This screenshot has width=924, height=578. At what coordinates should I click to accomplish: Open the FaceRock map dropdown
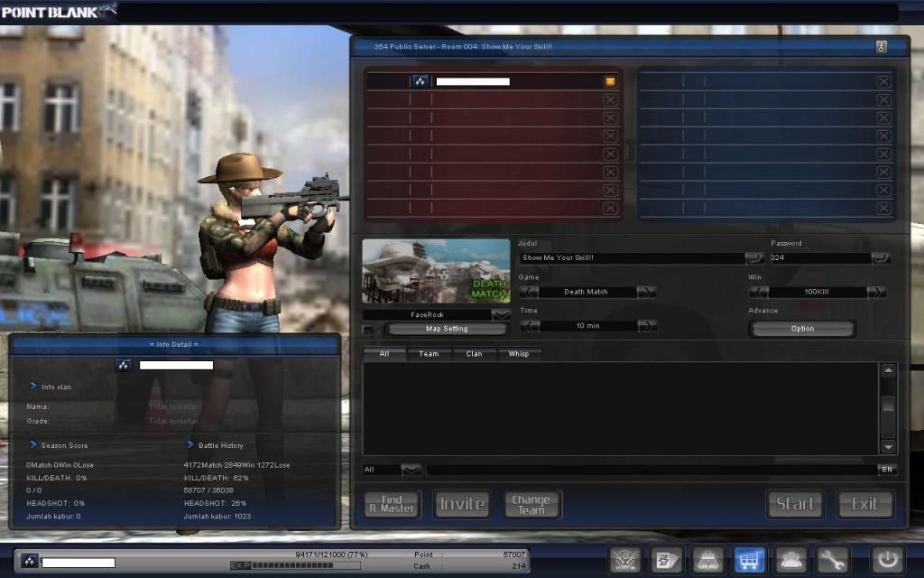(x=501, y=315)
